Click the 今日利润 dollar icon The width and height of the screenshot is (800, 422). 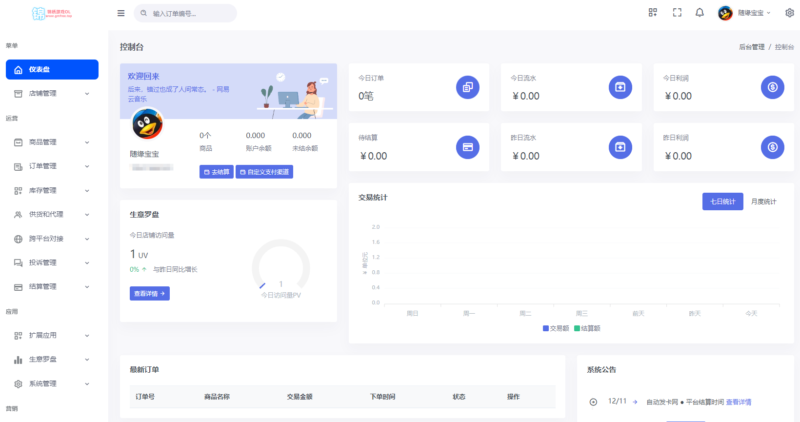point(772,87)
